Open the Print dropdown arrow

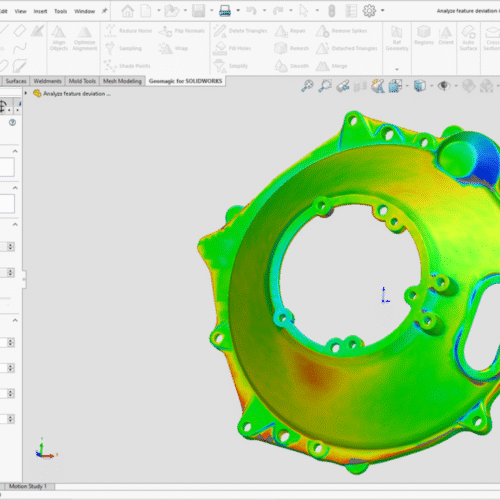point(238,11)
